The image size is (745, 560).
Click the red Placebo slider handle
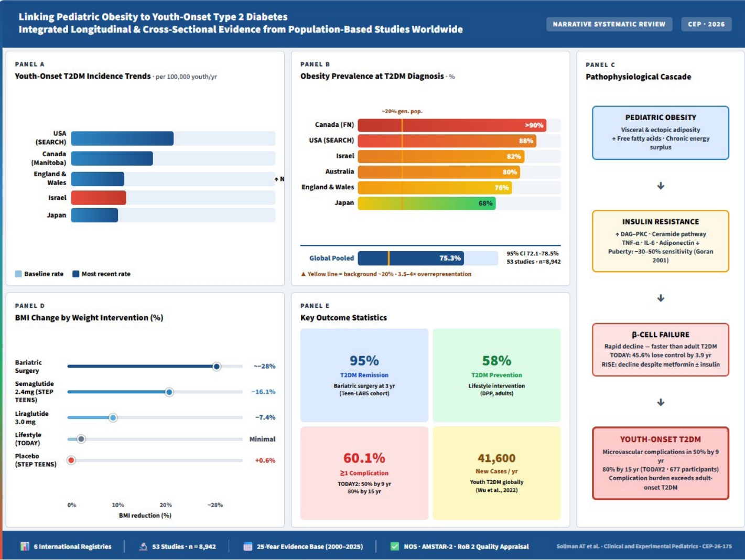(x=71, y=460)
